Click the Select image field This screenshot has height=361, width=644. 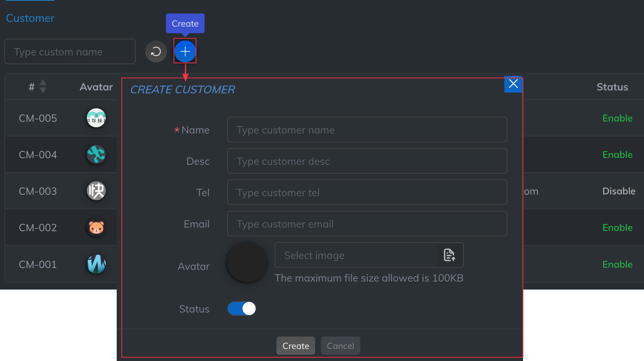tap(356, 255)
